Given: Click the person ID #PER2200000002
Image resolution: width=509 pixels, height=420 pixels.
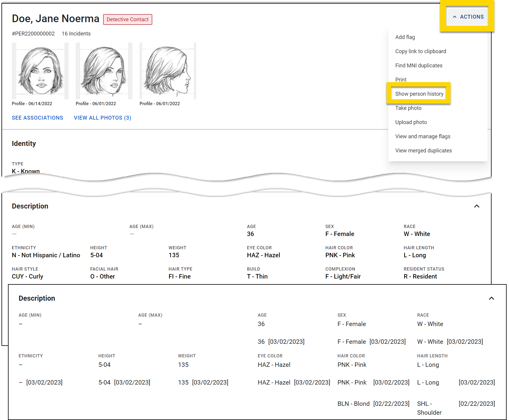Looking at the screenshot, I should [x=33, y=34].
